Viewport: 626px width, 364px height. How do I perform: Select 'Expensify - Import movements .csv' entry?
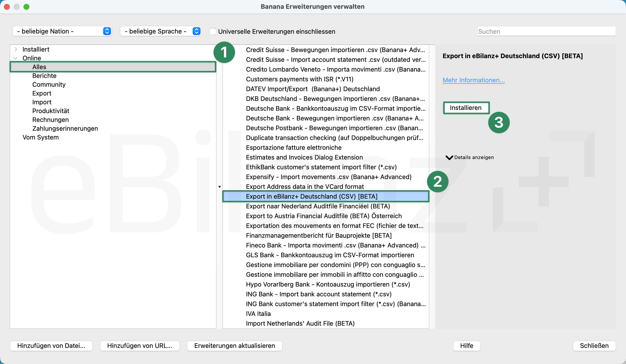coord(326,177)
